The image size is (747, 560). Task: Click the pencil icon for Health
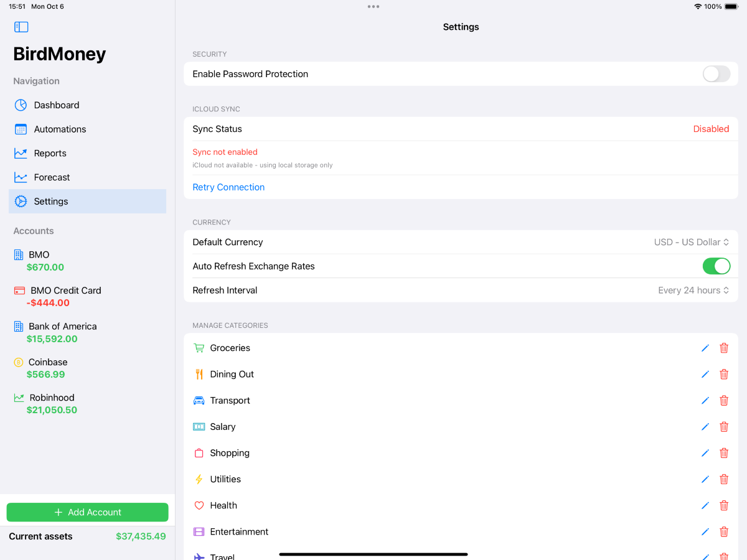coord(705,506)
